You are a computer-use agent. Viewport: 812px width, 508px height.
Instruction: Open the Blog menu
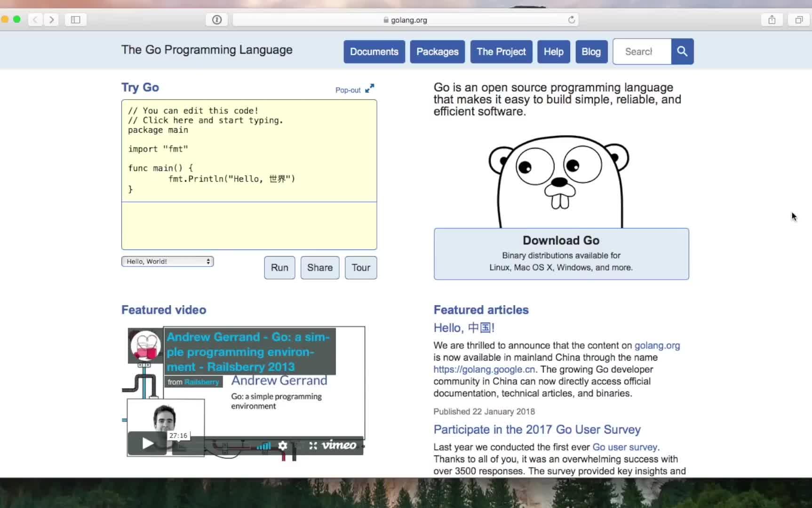tap(591, 52)
